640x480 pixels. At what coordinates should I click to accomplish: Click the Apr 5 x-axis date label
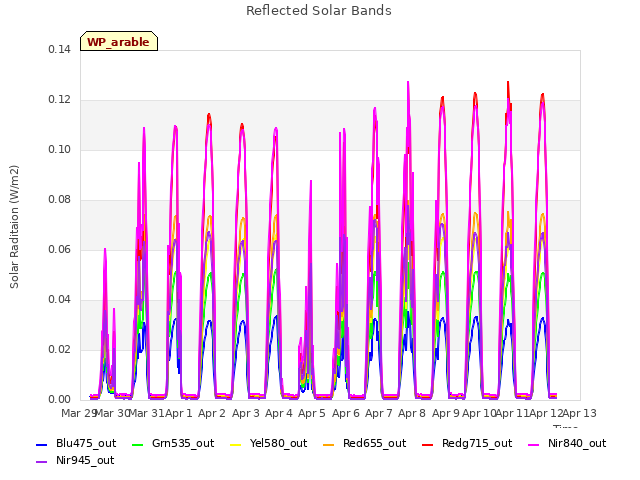312,413
